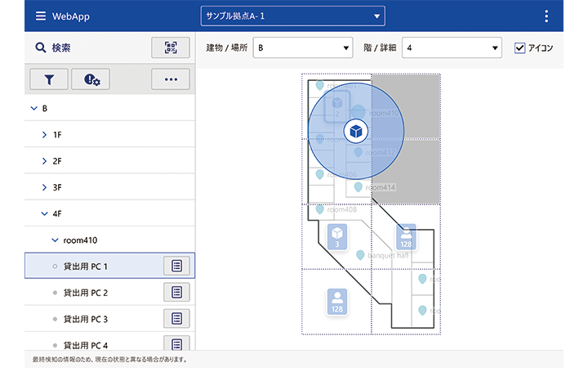Click the box cluster marker labeled 3
Viewport: 588px width, 368px height.
coord(336,236)
